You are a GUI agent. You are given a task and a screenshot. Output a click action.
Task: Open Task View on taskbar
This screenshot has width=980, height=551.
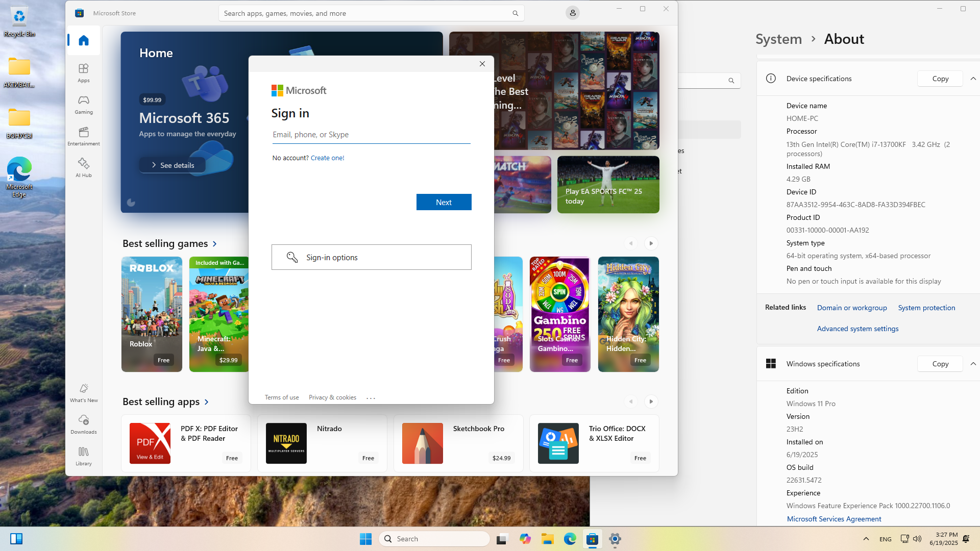[x=502, y=539]
